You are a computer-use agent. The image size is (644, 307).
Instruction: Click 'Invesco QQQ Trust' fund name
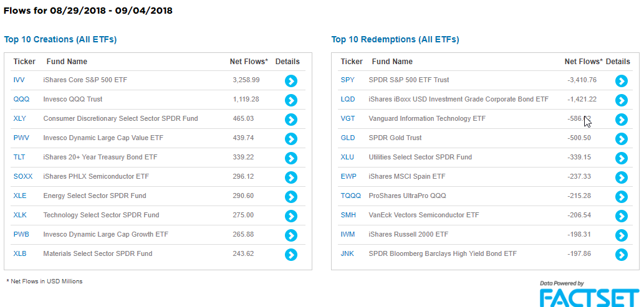[73, 100]
